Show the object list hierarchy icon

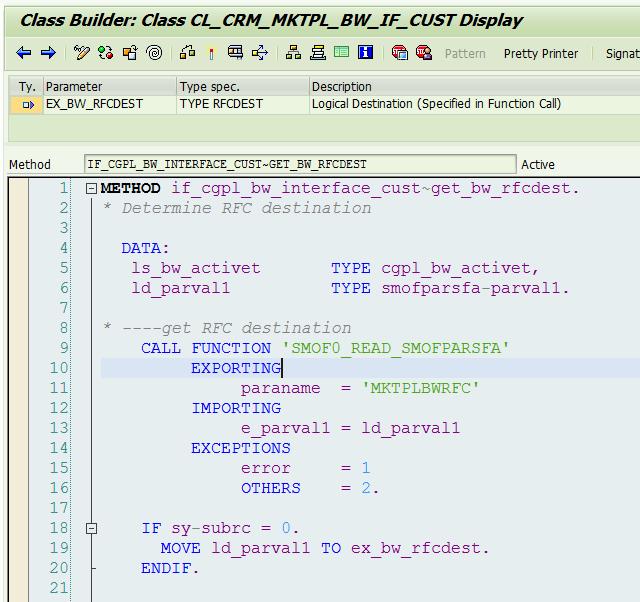tap(293, 53)
